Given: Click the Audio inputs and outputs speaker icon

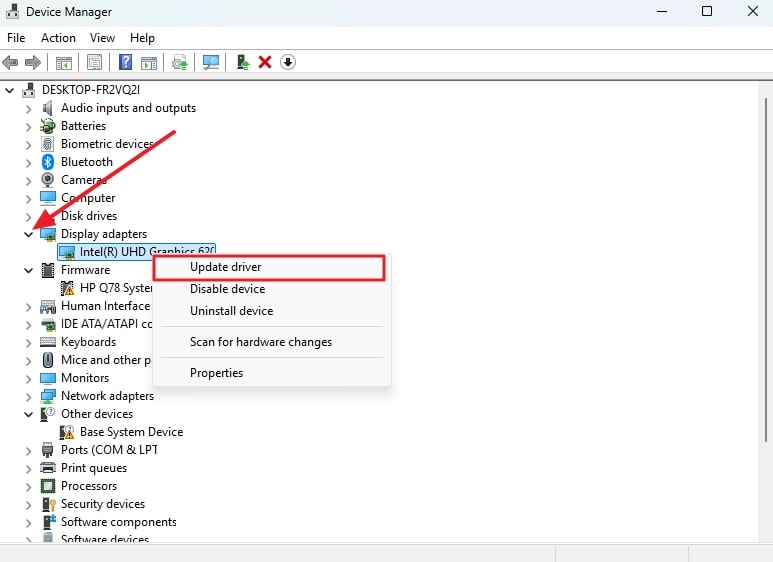Looking at the screenshot, I should 47,108.
